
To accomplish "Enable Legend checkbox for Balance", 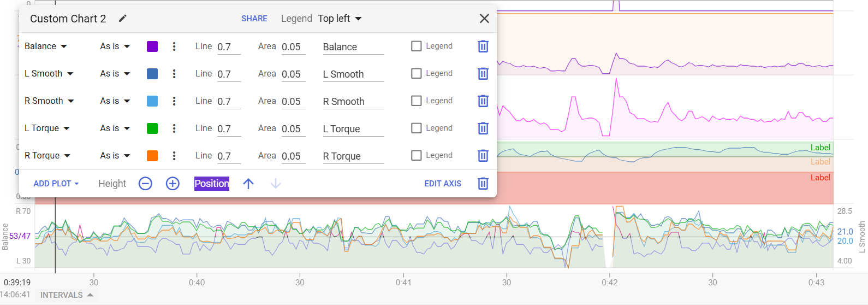I will coord(416,46).
